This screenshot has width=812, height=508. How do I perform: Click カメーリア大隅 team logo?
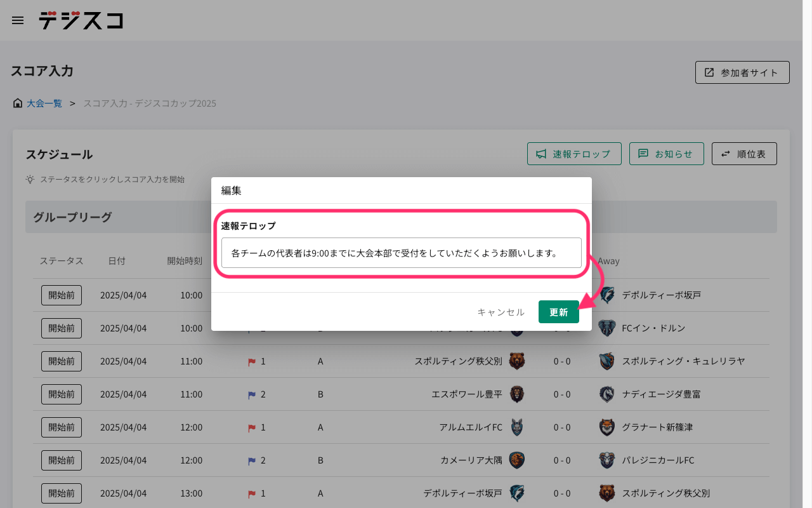(x=517, y=460)
